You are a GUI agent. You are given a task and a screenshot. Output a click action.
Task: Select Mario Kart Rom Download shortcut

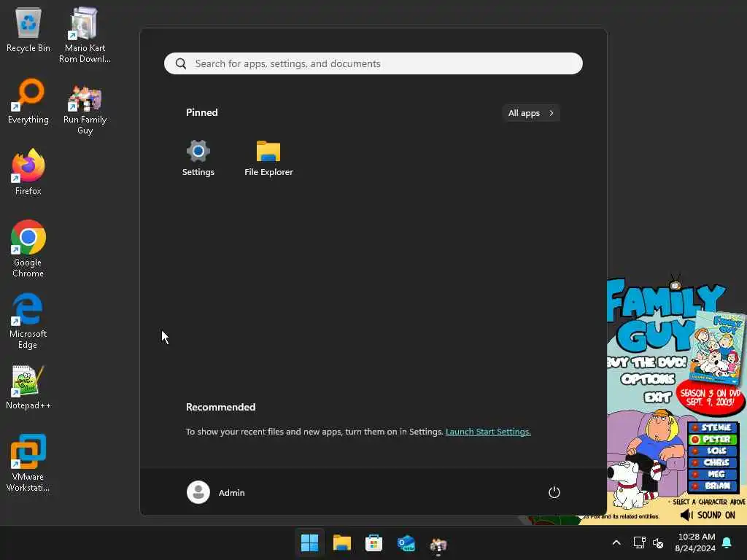point(85,36)
